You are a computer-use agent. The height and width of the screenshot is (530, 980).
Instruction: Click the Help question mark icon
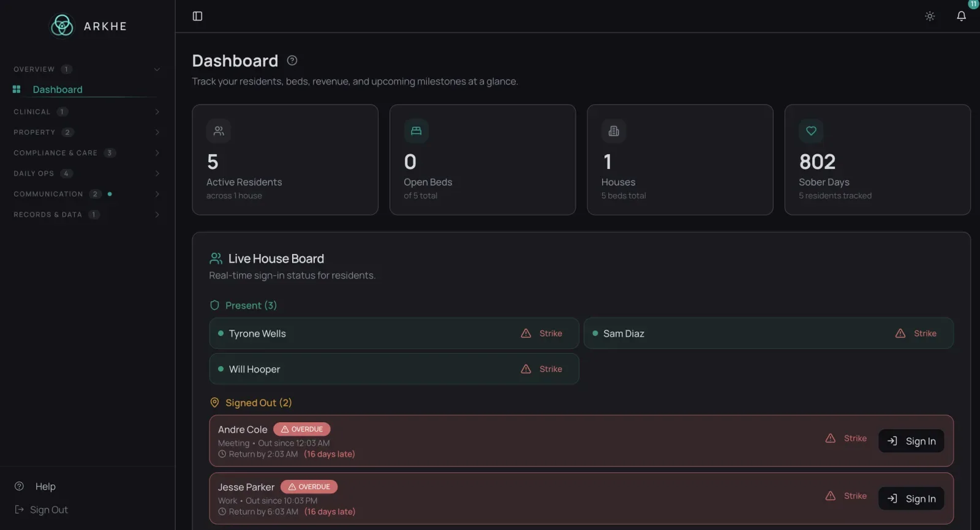[x=19, y=487]
